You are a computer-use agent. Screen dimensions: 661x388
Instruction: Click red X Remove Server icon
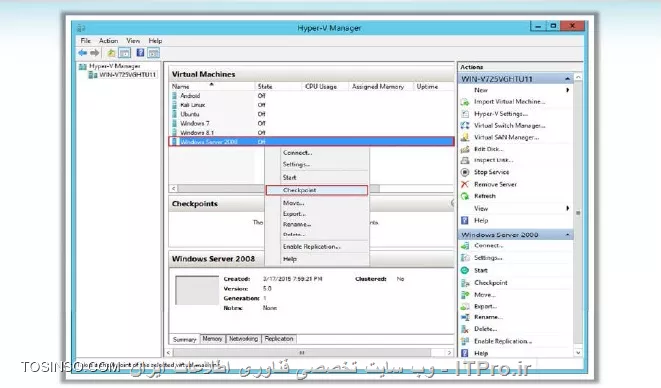coord(465,184)
